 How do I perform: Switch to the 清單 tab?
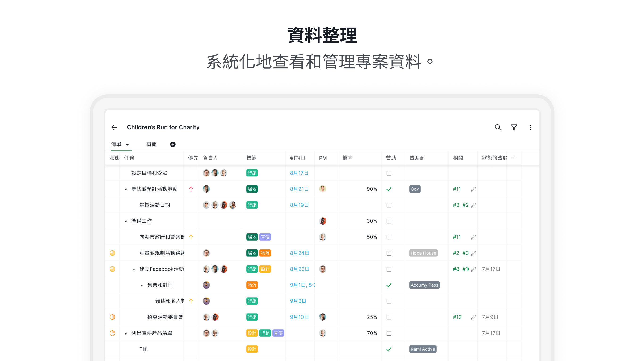coord(116,144)
